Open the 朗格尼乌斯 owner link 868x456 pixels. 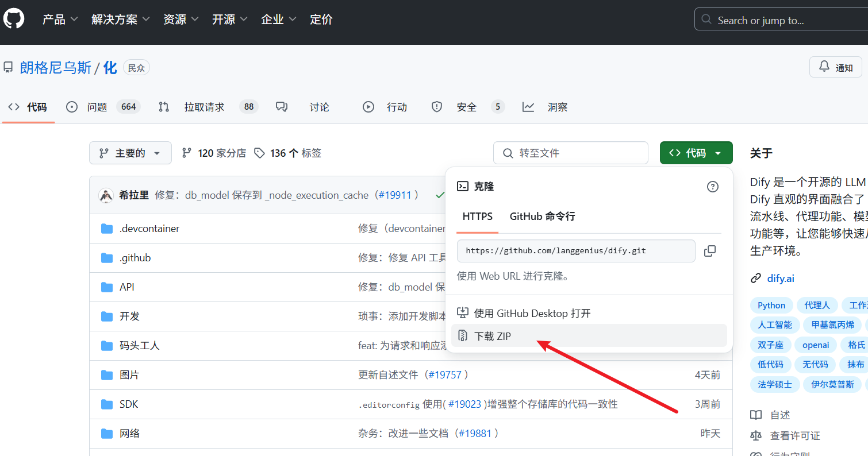pyautogui.click(x=55, y=68)
